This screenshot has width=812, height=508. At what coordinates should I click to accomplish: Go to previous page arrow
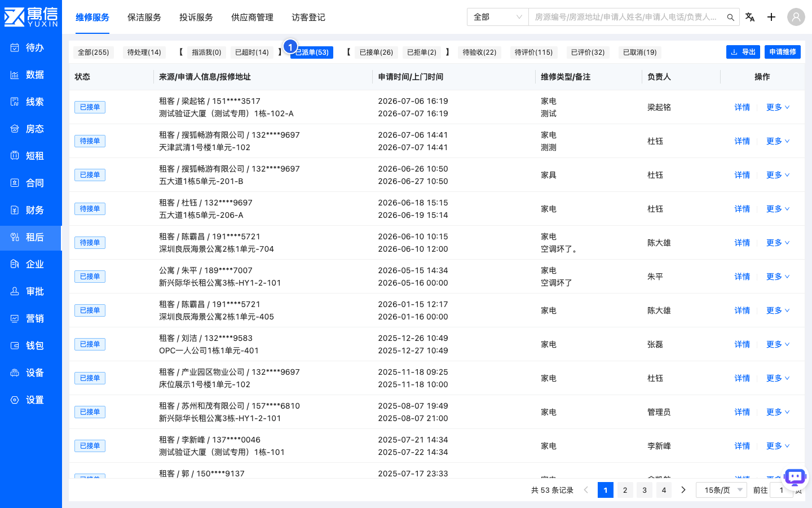tap(586, 490)
